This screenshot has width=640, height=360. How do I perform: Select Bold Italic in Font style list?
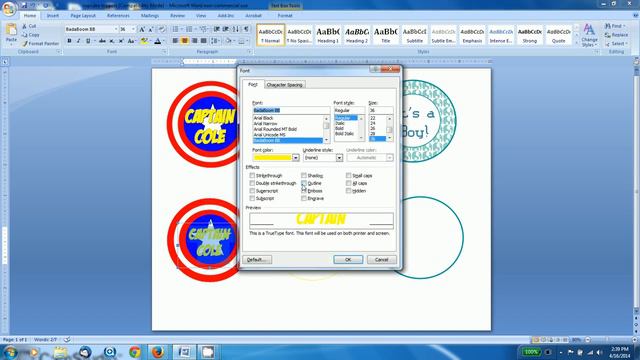coord(344,133)
